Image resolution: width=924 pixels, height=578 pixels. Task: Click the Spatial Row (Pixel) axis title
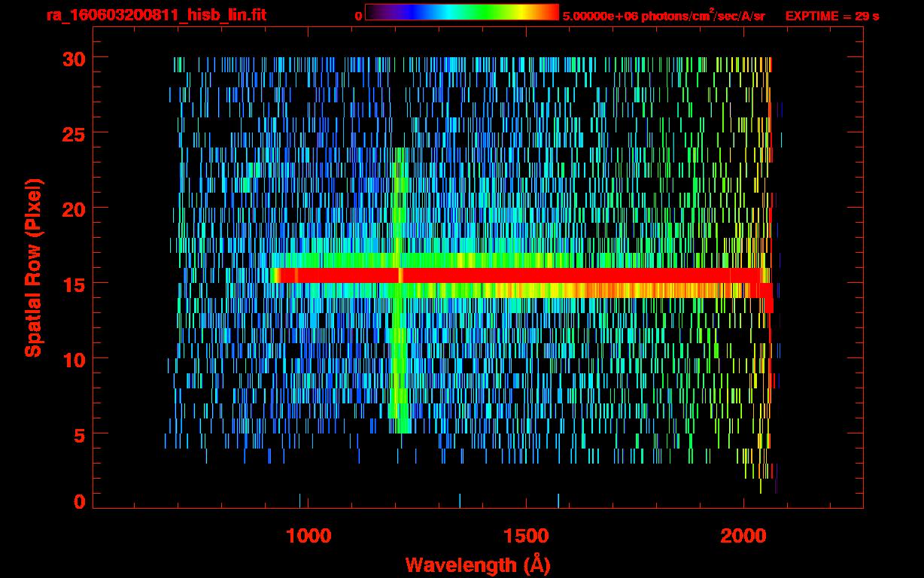click(x=33, y=268)
